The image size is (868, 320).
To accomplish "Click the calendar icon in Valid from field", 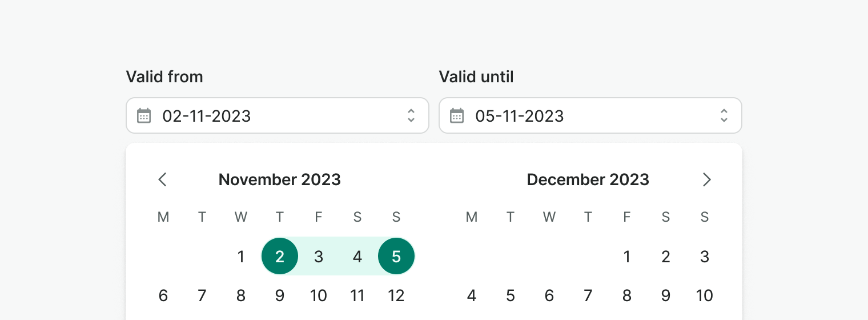I will tap(144, 116).
